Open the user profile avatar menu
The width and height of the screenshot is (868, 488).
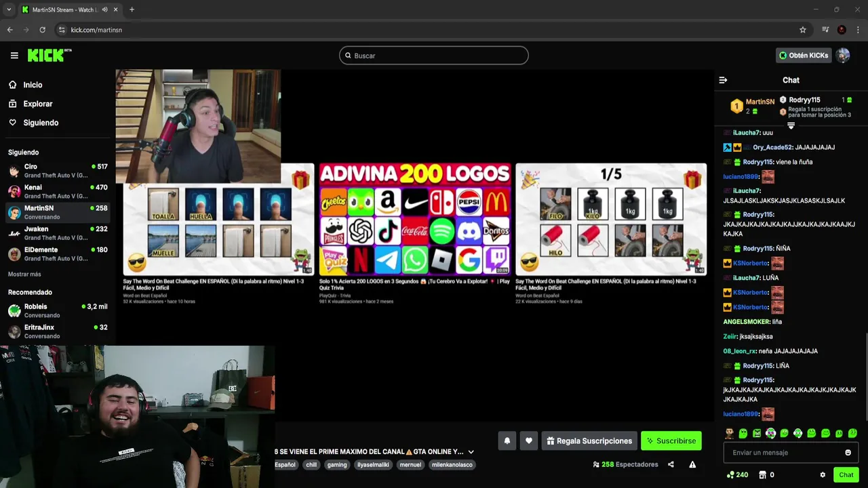click(843, 56)
